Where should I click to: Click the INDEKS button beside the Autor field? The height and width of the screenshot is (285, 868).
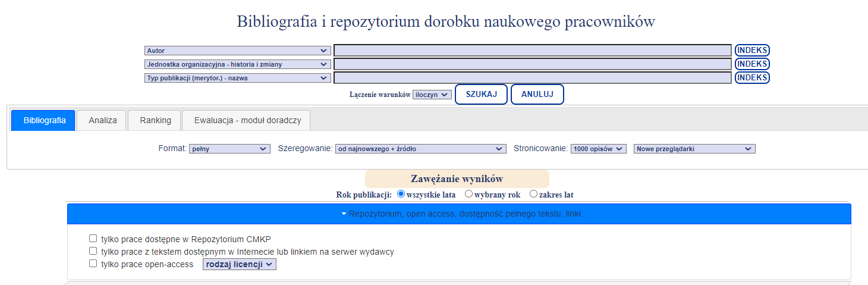[x=752, y=51]
